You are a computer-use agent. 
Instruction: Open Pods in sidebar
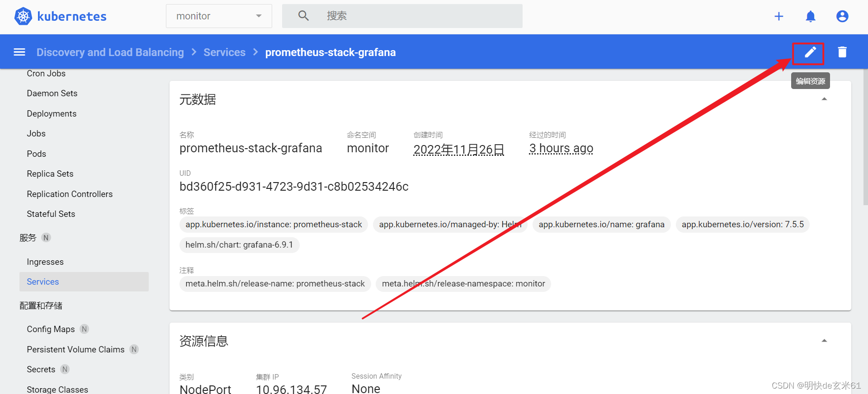point(37,154)
